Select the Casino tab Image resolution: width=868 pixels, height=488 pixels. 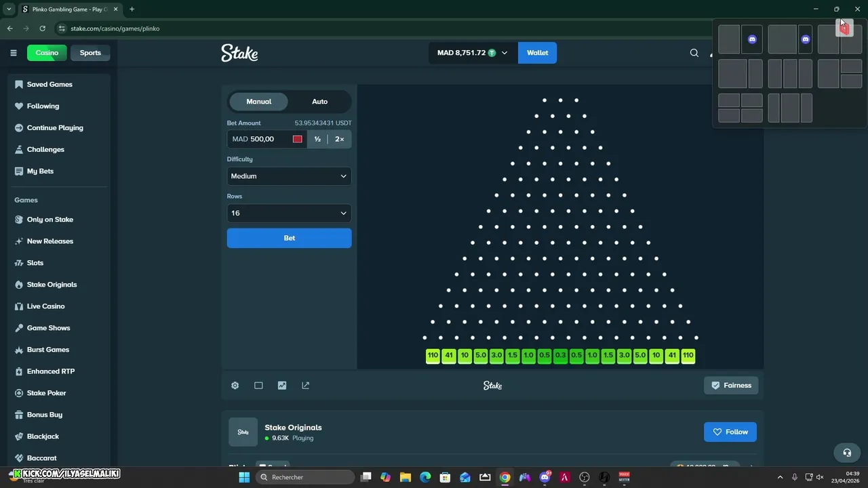[x=47, y=53]
